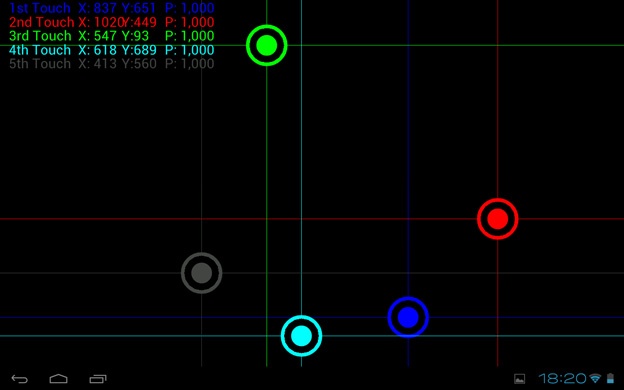Select the 4th Touch coordinates label
This screenshot has height=390, width=624.
click(112, 50)
